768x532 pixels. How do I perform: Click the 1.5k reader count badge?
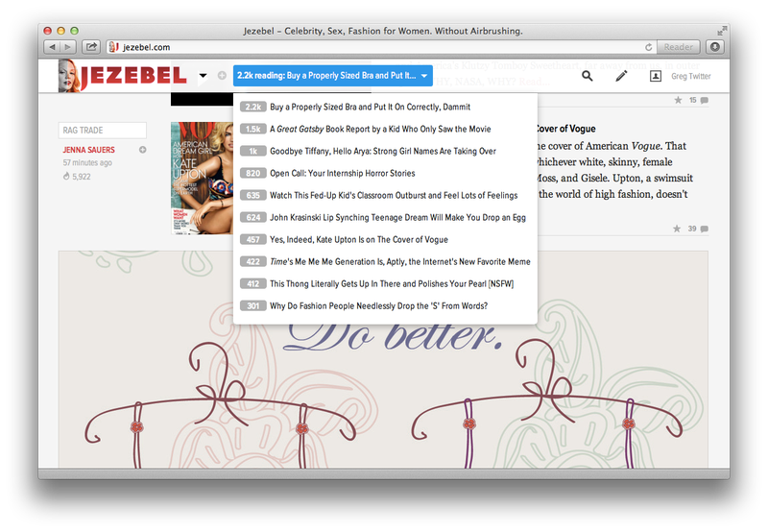253,129
